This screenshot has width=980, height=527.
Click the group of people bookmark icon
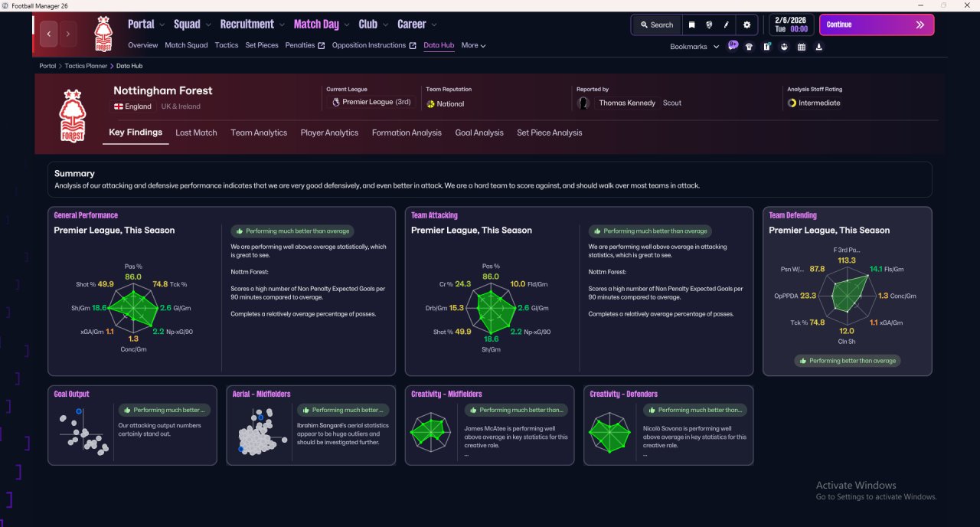click(784, 47)
